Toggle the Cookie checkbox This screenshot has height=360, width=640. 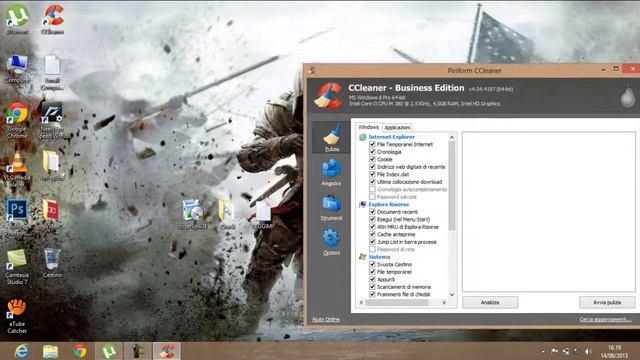[x=372, y=159]
